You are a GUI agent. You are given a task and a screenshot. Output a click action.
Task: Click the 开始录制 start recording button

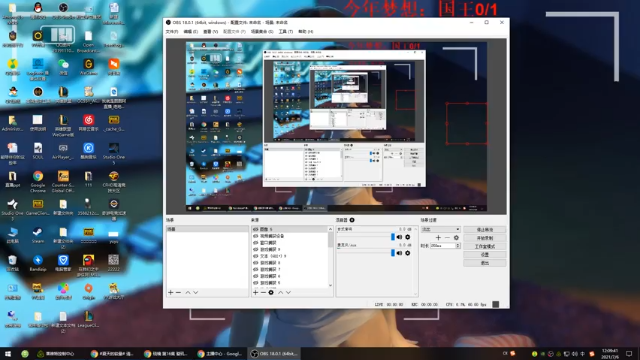pos(484,238)
